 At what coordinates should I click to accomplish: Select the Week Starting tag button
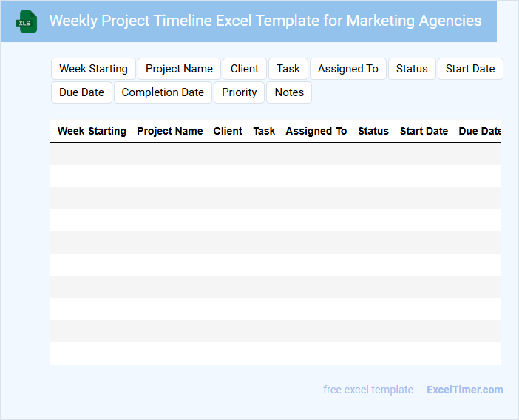point(93,69)
